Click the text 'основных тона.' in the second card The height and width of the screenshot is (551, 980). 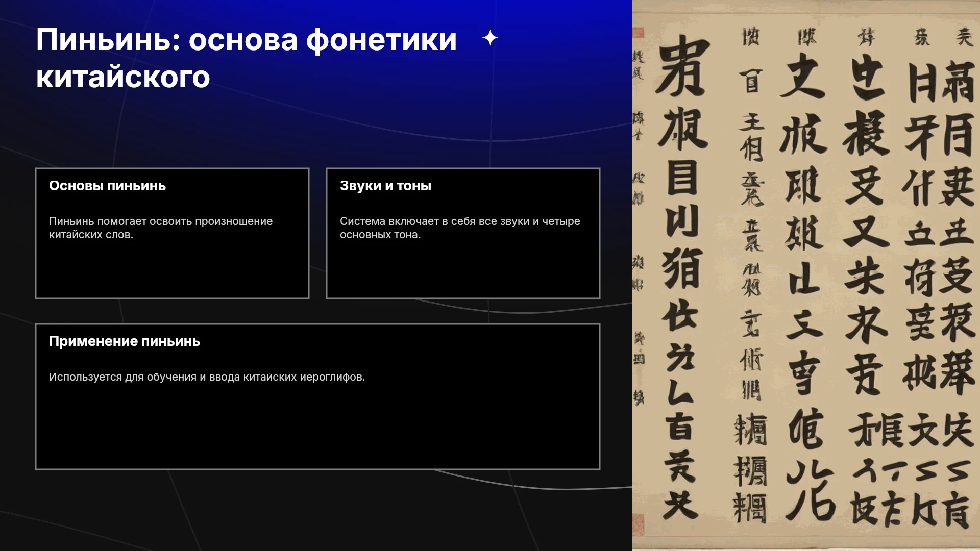[380, 235]
